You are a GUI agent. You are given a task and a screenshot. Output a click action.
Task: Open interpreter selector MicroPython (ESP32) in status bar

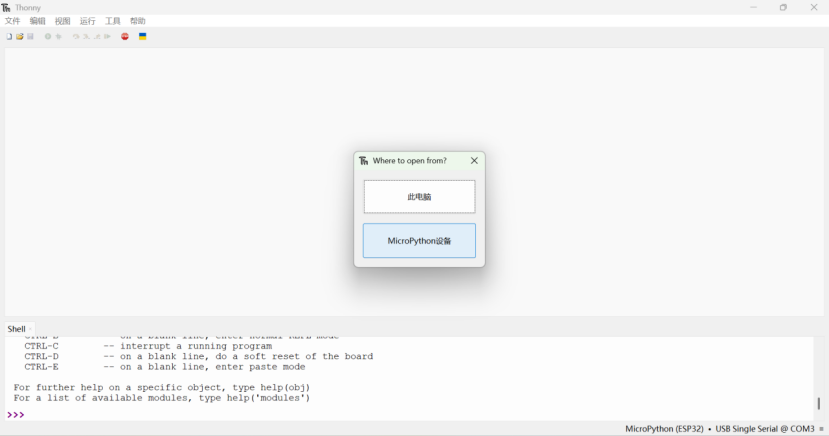coord(664,429)
